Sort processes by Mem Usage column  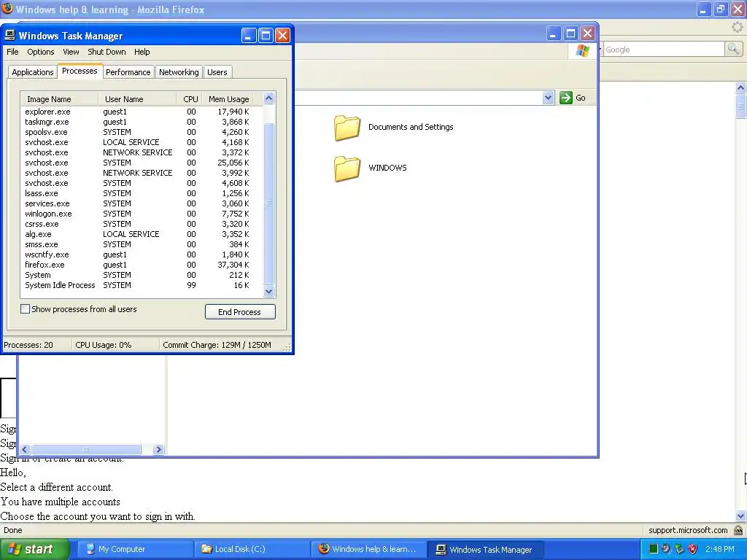pos(228,99)
